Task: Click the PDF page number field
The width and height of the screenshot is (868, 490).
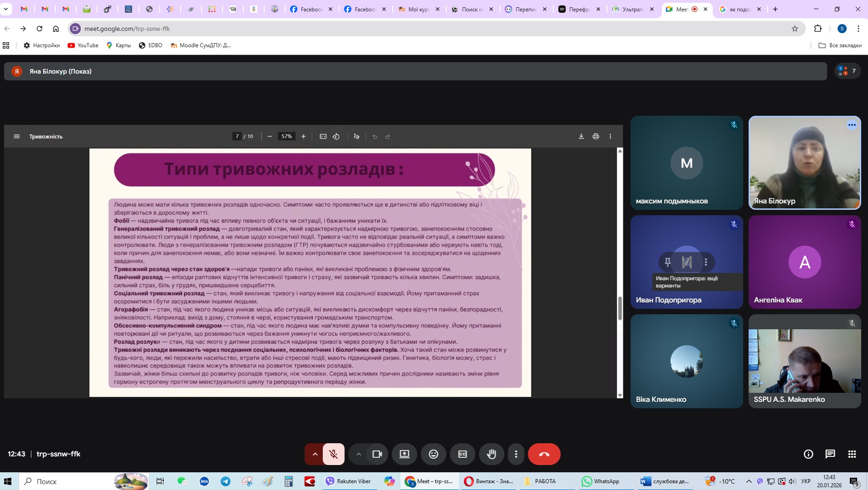Action: (x=237, y=136)
